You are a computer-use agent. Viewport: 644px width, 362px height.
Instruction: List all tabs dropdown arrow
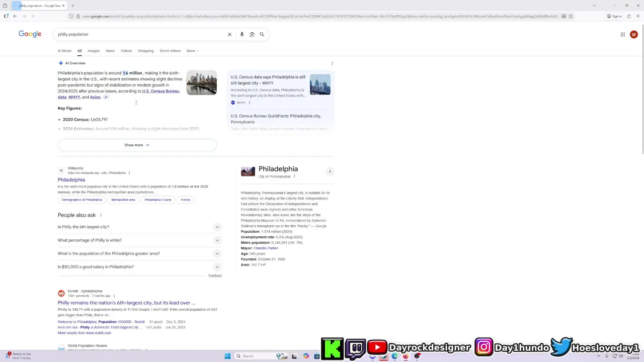[594, 6]
